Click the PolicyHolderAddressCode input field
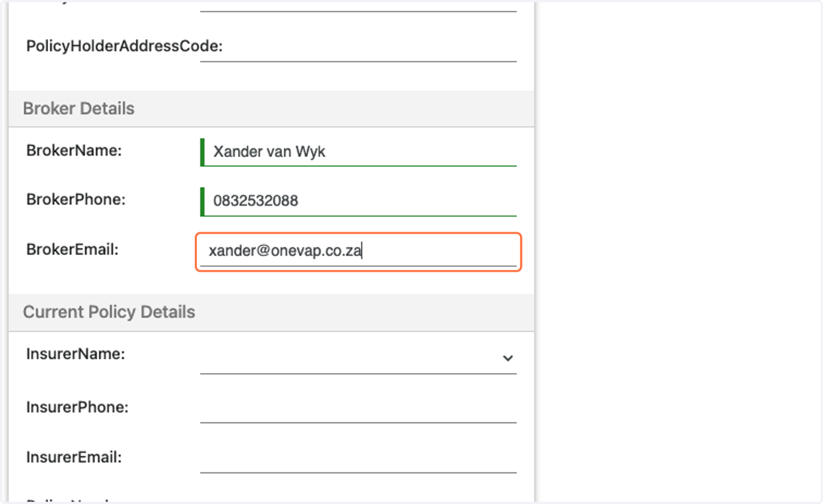The width and height of the screenshot is (823, 504). 358,48
